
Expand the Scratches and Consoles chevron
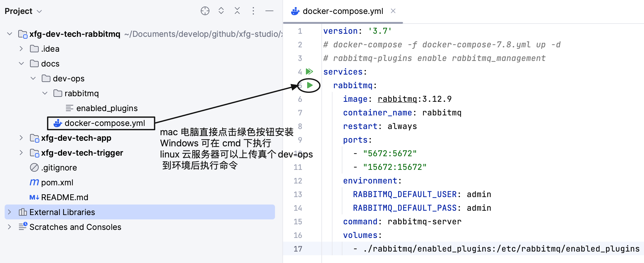pyautogui.click(x=9, y=227)
